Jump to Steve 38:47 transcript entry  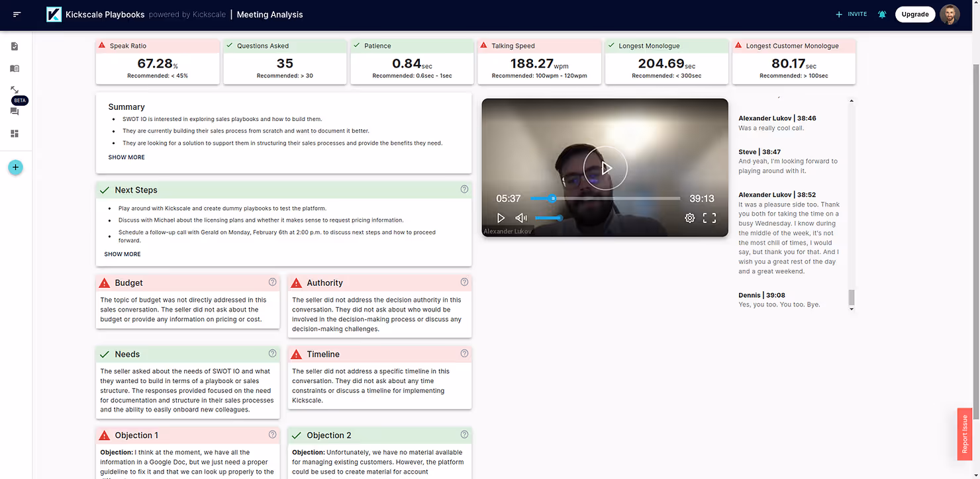coord(759,152)
